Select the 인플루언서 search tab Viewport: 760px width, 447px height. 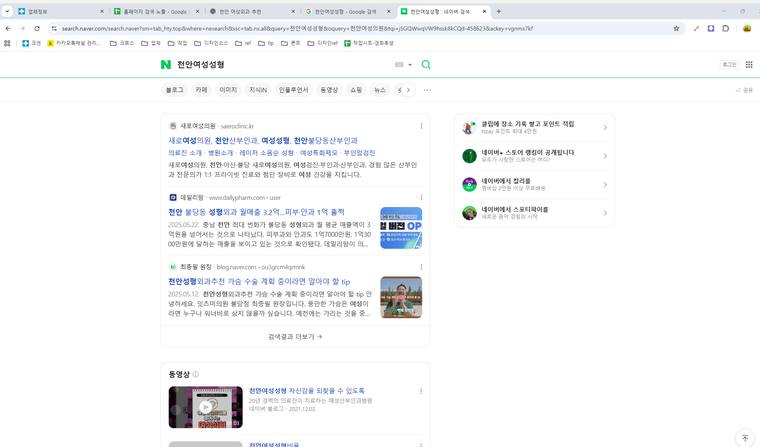click(x=293, y=90)
